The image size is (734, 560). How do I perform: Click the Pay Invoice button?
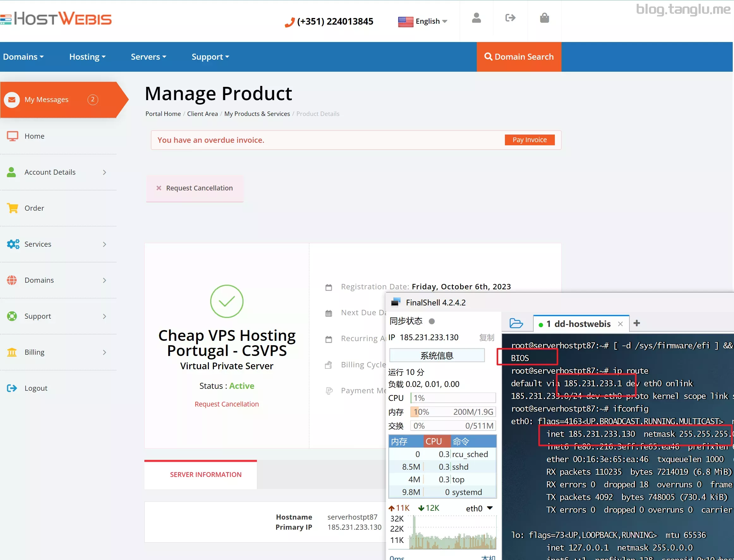(529, 139)
